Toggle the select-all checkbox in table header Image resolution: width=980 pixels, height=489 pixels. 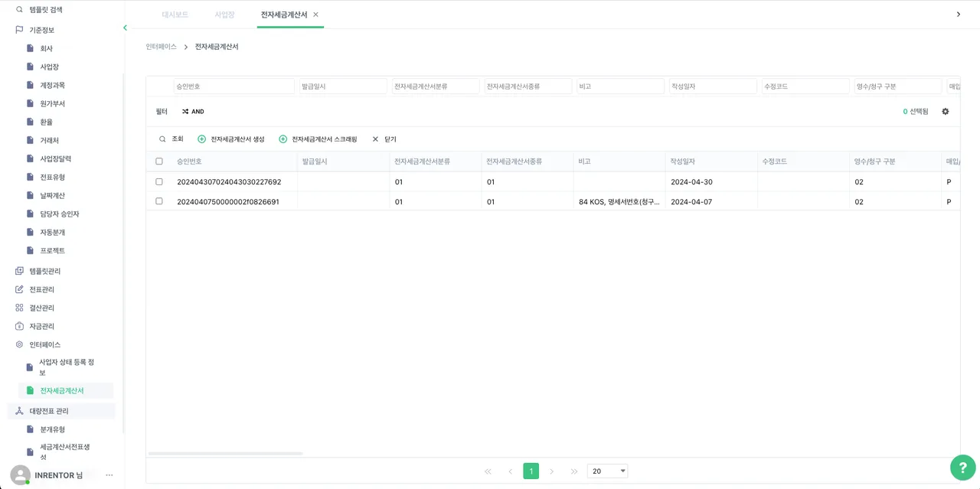coord(159,161)
